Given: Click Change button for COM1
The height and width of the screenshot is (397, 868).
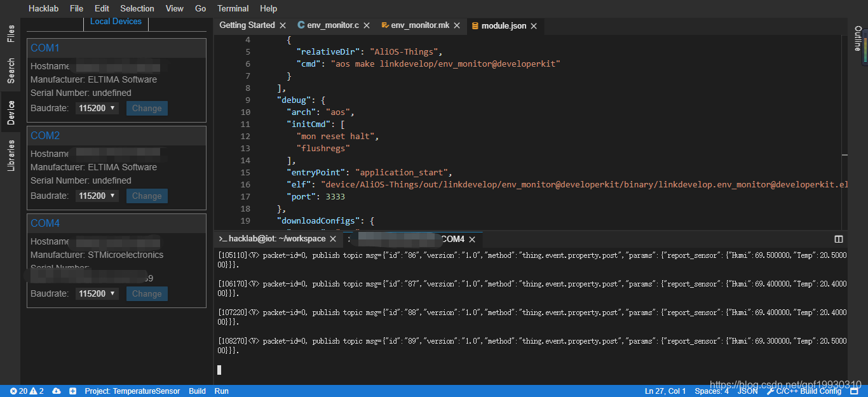Looking at the screenshot, I should coord(147,109).
